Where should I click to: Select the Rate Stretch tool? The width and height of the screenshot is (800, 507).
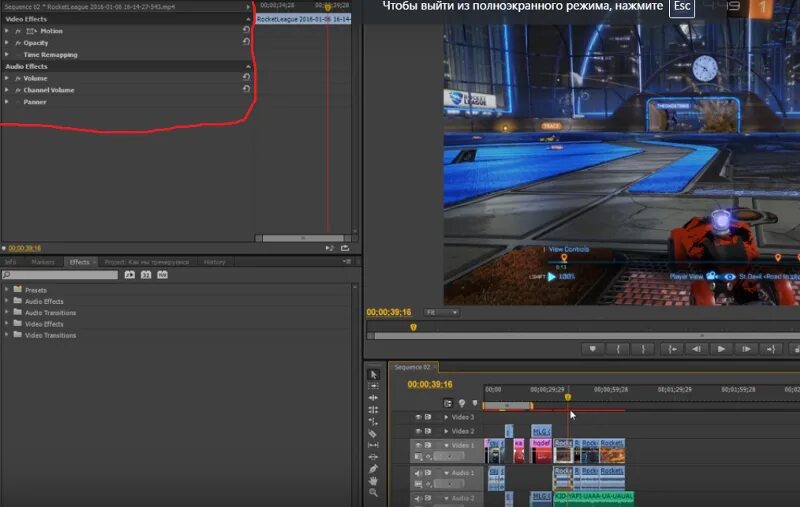pyautogui.click(x=373, y=421)
